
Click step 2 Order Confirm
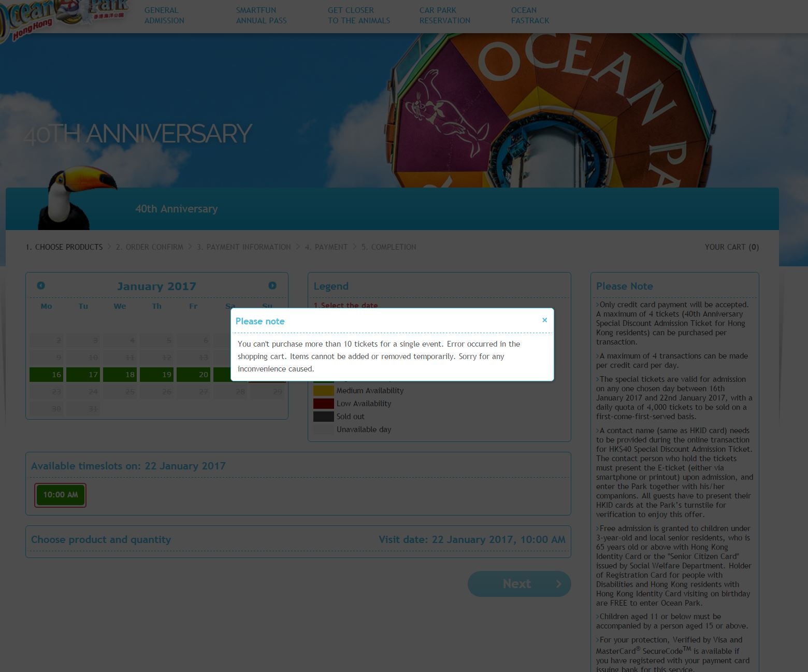click(150, 247)
